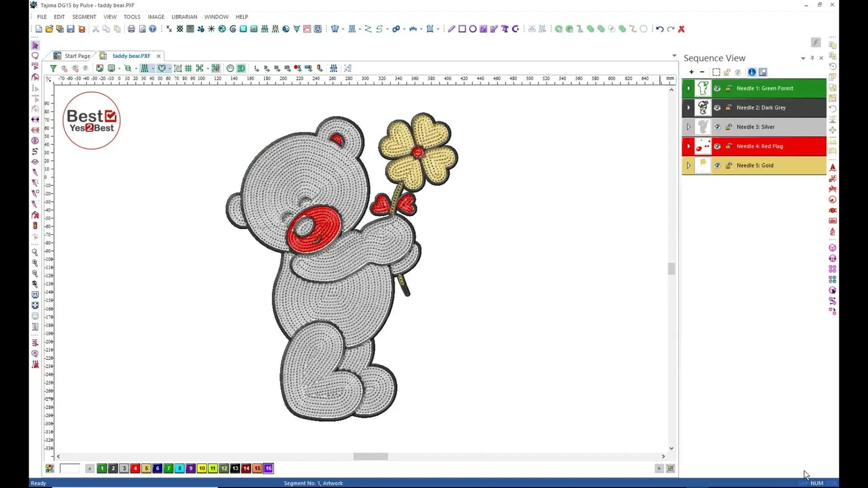Close the Sequence View panel
This screenshot has height=488, width=868.
coord(821,58)
